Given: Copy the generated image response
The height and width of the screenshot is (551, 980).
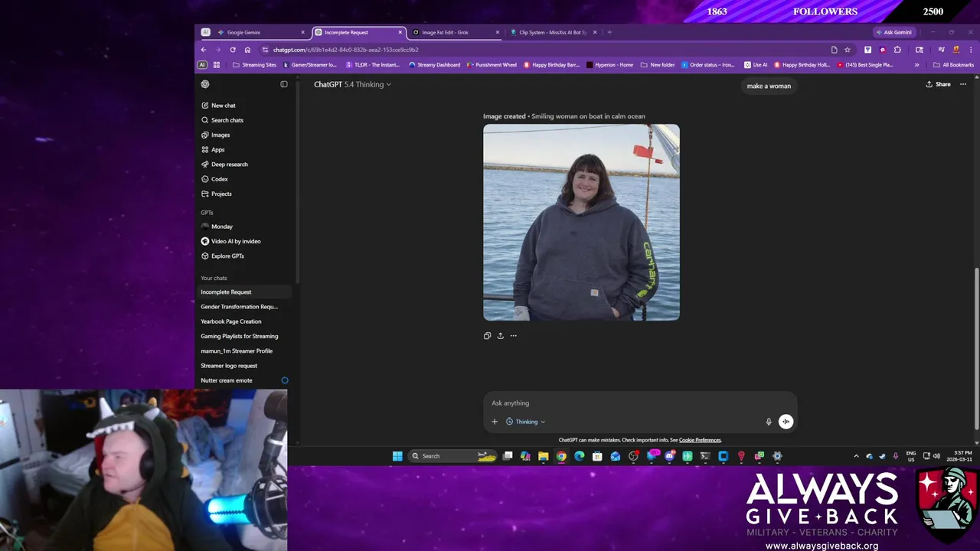Looking at the screenshot, I should point(487,335).
